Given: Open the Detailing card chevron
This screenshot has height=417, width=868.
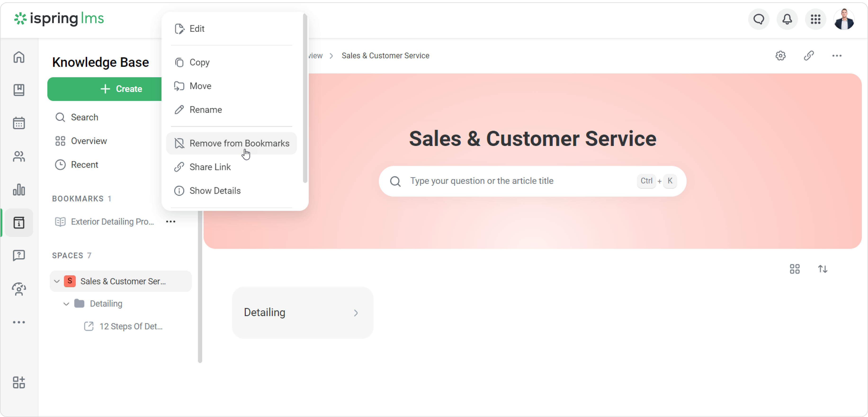Looking at the screenshot, I should (356, 313).
